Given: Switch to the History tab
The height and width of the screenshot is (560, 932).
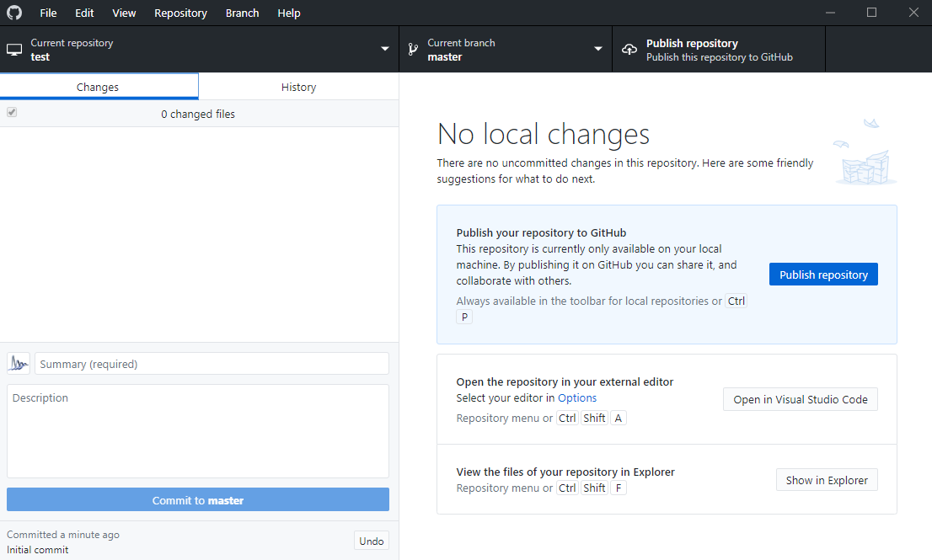Looking at the screenshot, I should click(298, 87).
